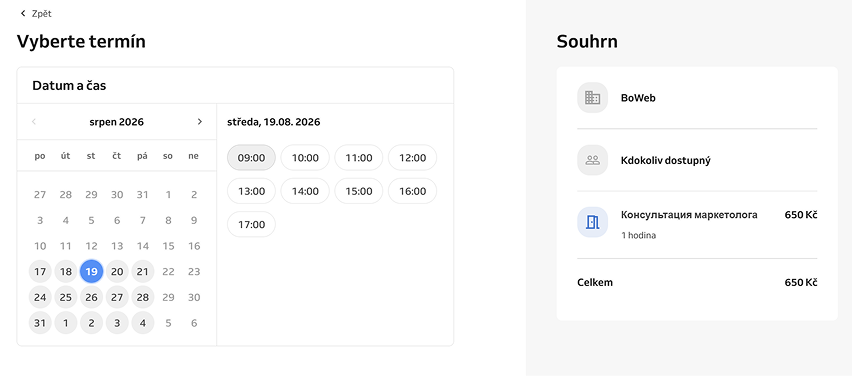Select date 31 in the calendar
This screenshot has width=852, height=376.
[x=40, y=323]
